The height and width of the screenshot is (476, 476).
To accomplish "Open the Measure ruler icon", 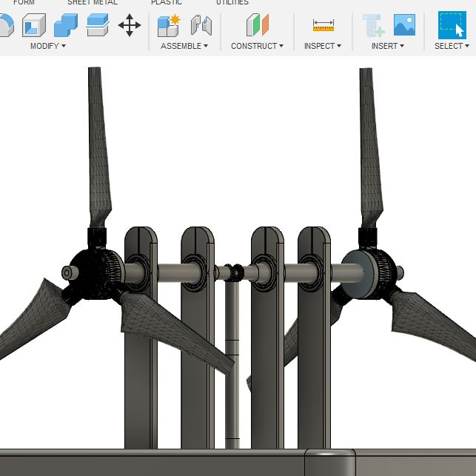I will click(324, 25).
